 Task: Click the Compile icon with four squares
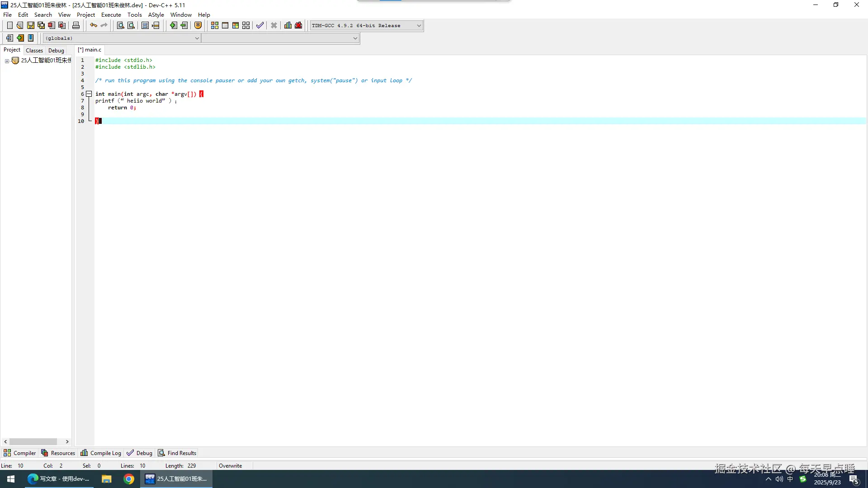pos(215,26)
